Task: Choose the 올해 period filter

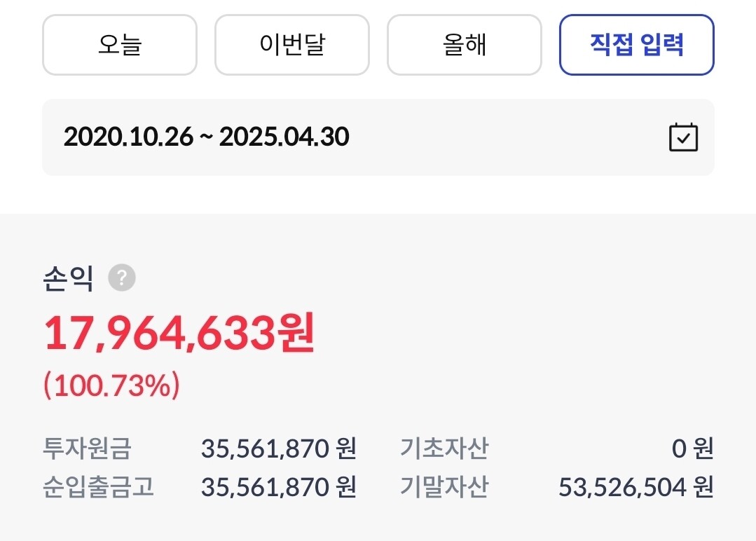Action: point(464,45)
